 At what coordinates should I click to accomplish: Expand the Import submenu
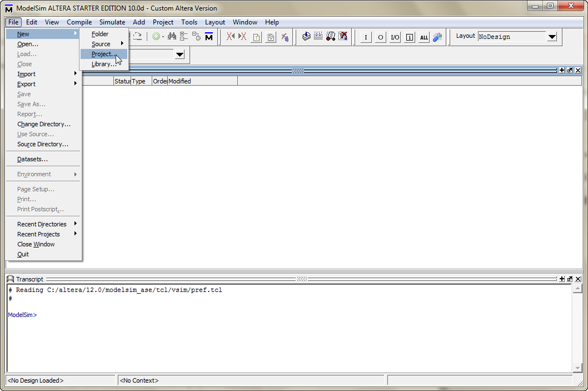tap(43, 74)
